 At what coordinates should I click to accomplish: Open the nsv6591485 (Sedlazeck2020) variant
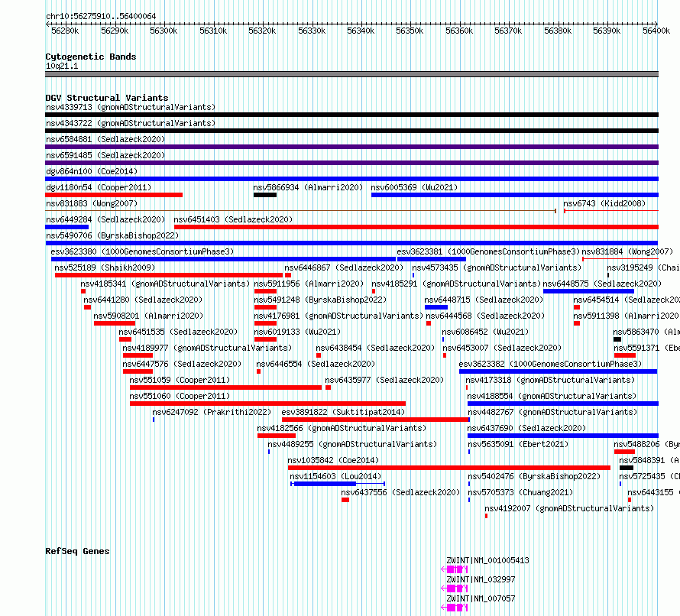(x=105, y=155)
